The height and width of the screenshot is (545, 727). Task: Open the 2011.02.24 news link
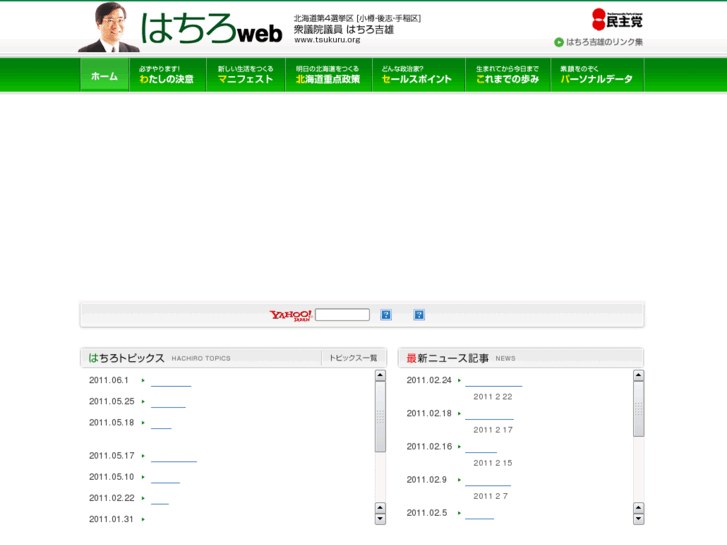pos(493,381)
